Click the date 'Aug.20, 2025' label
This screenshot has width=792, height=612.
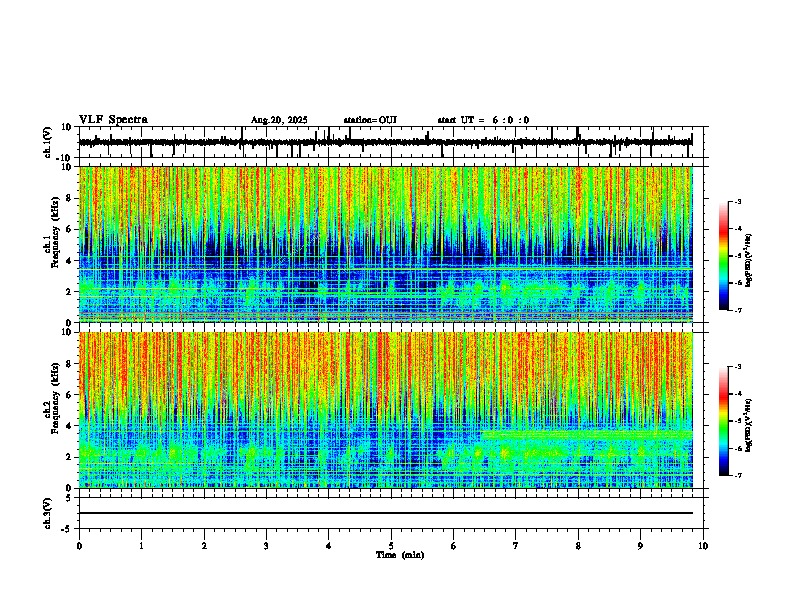pyautogui.click(x=279, y=120)
